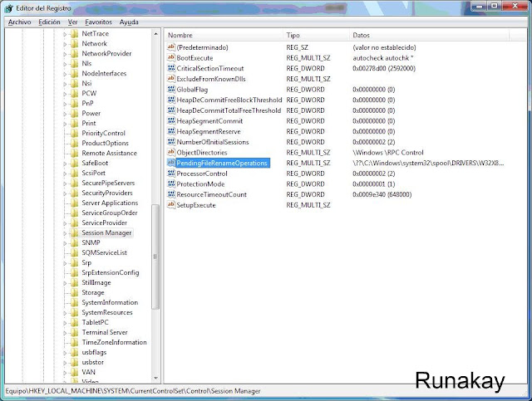This screenshot has width=532, height=401.
Task: Click the DWORD icon of HeapDeCommitTotalFreeThreshold
Action: click(171, 110)
